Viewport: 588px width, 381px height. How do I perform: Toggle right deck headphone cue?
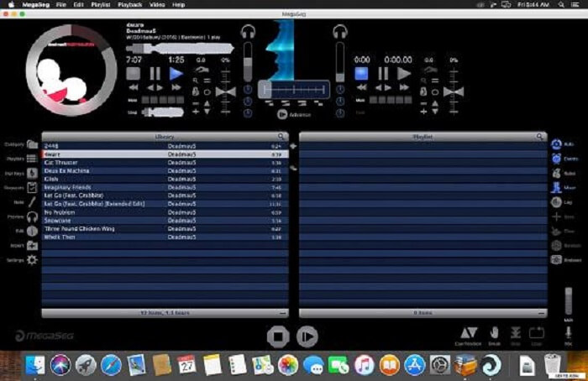[x=340, y=31]
